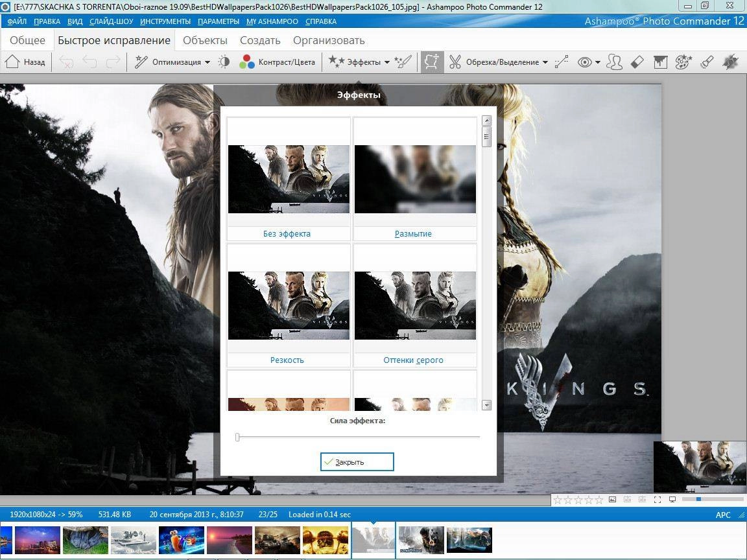
Task: Toggle the highlighted selection tool icon
Action: tap(432, 62)
